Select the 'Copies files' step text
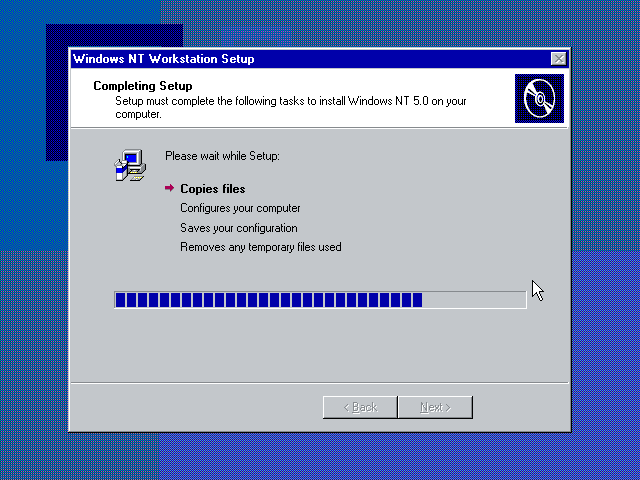The width and height of the screenshot is (640, 480). click(213, 189)
